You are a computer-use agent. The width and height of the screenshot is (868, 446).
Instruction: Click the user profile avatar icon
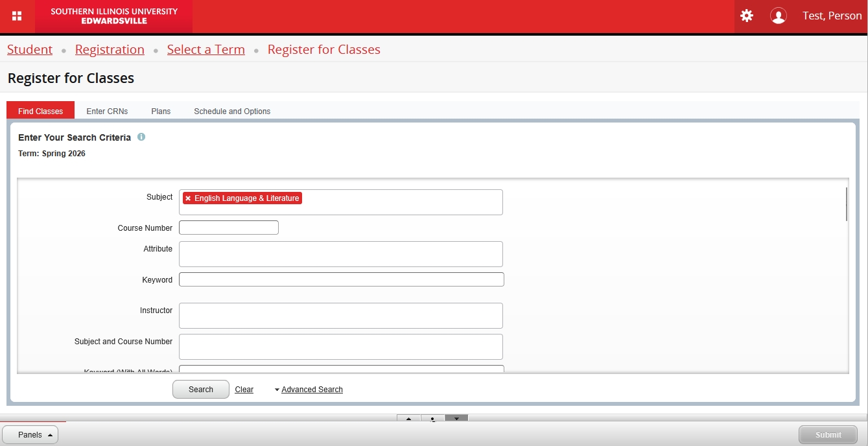point(778,16)
